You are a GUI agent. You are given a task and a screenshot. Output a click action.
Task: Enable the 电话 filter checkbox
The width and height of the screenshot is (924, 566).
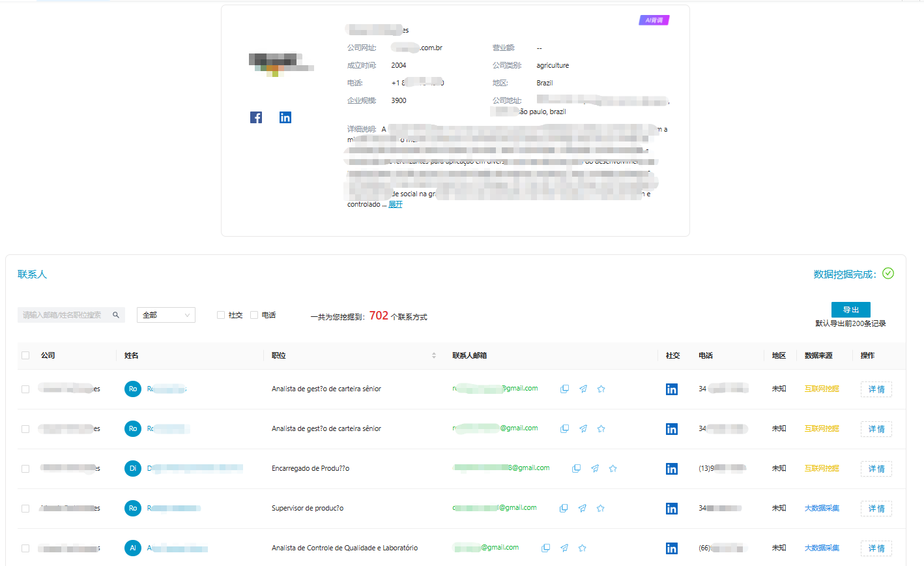point(254,315)
